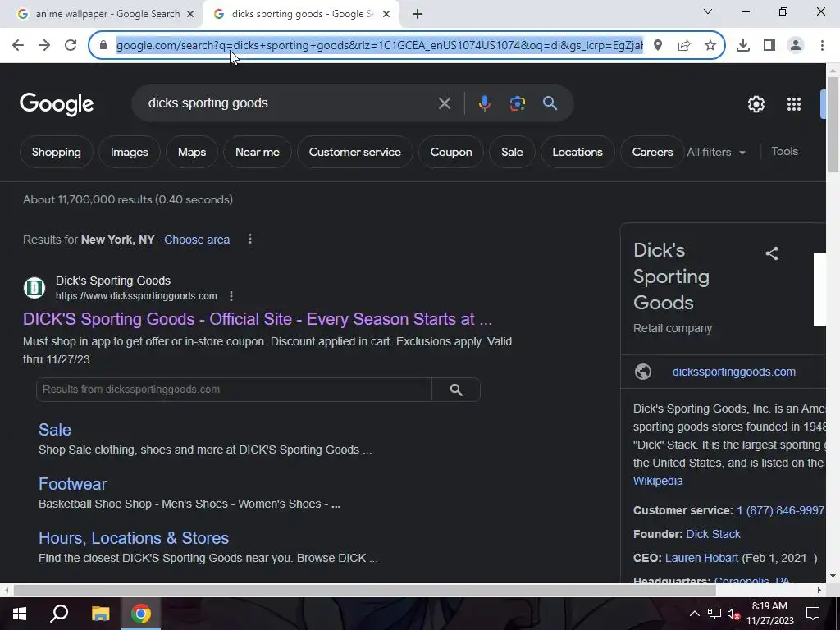Go forward using the browser forward arrow
Viewport: 840px width, 630px height.
coord(44,46)
